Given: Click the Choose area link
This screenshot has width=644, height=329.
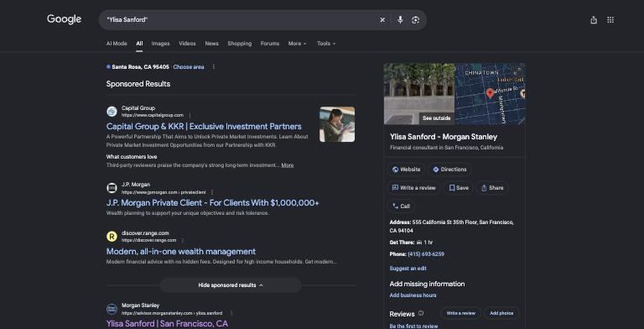Looking at the screenshot, I should tap(189, 66).
